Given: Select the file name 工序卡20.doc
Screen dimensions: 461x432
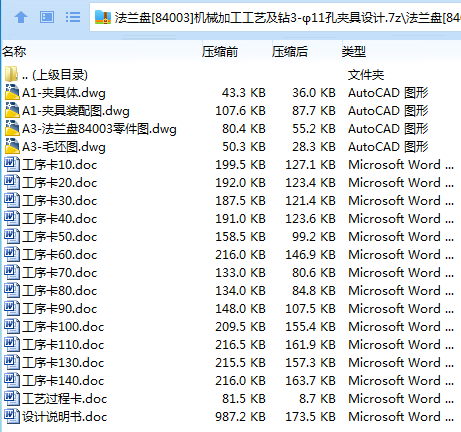Looking at the screenshot, I should tap(60, 183).
